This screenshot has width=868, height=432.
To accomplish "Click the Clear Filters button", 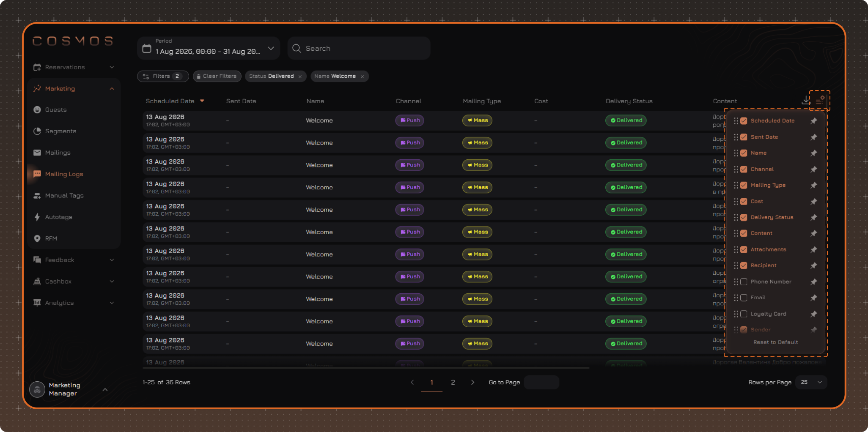I will (217, 76).
